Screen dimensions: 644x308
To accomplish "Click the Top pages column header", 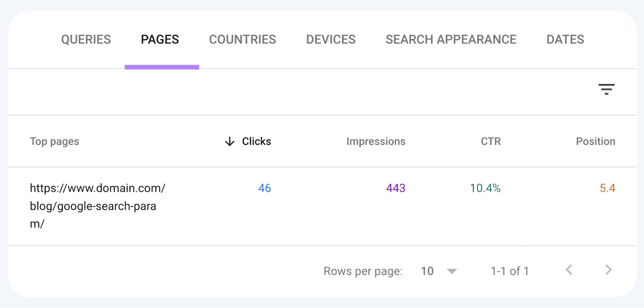I will (54, 142).
